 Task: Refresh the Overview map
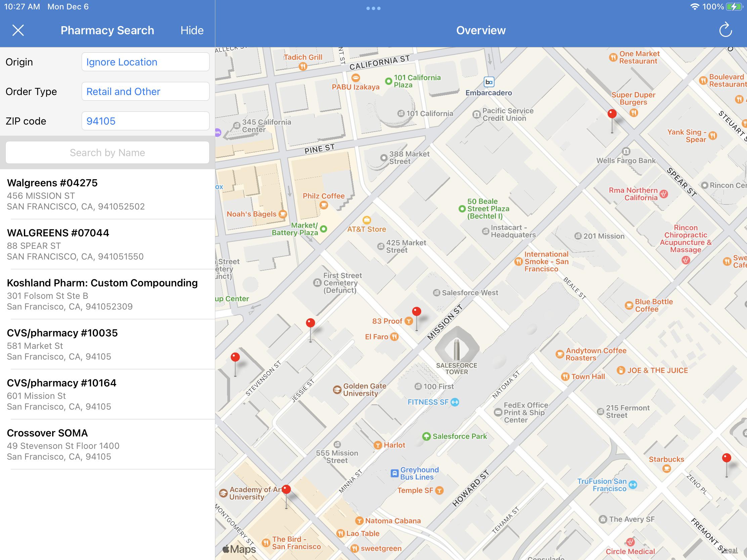click(725, 30)
